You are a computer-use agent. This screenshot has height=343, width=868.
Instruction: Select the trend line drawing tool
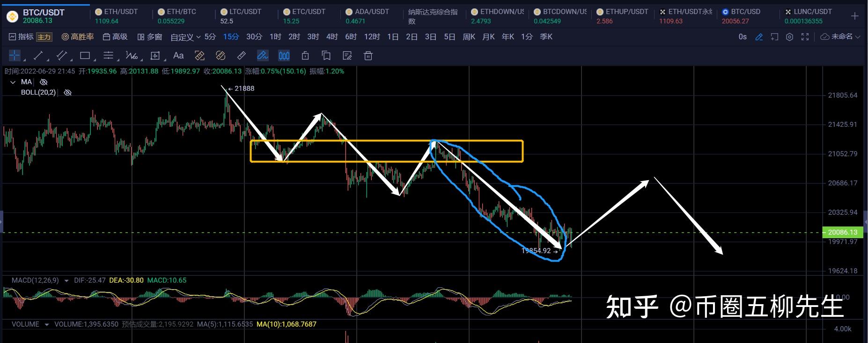coord(38,56)
